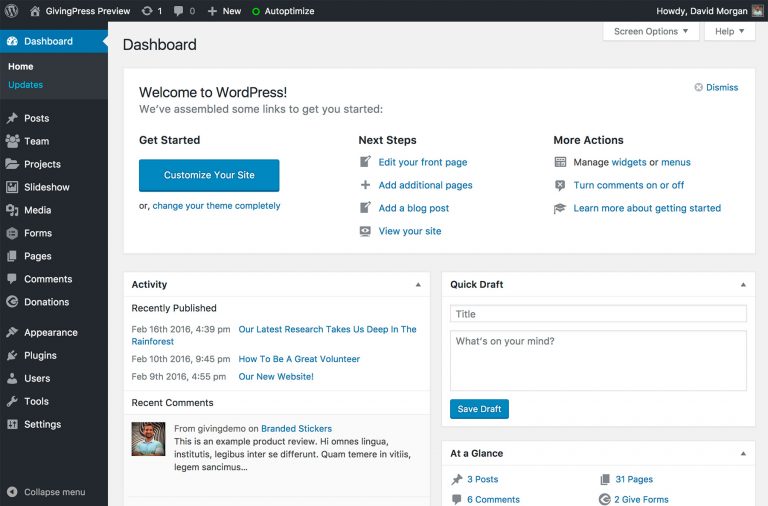The height and width of the screenshot is (506, 768).
Task: Open the How To Be A Great Volunteer post
Action: click(299, 359)
